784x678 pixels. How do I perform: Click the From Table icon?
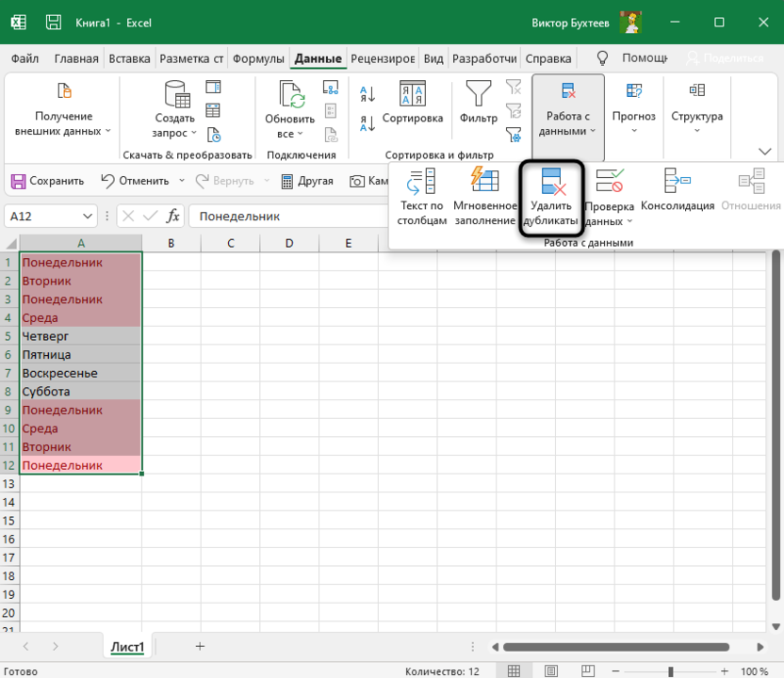[214, 110]
